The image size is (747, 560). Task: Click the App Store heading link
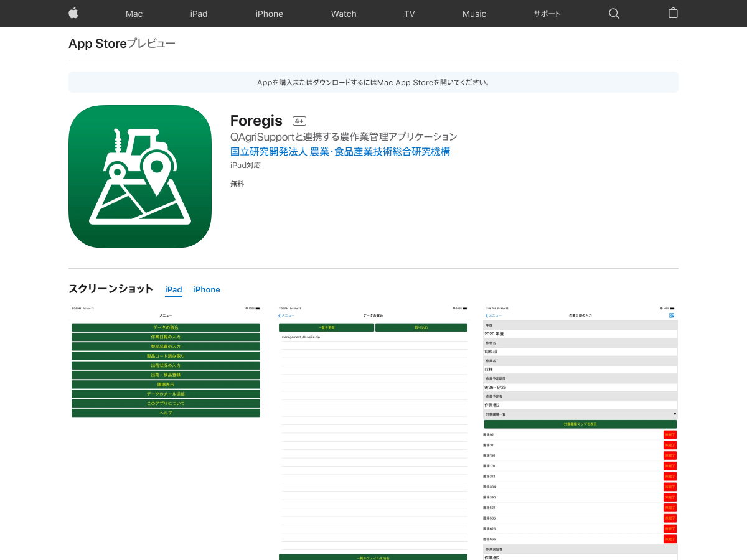click(x=98, y=44)
